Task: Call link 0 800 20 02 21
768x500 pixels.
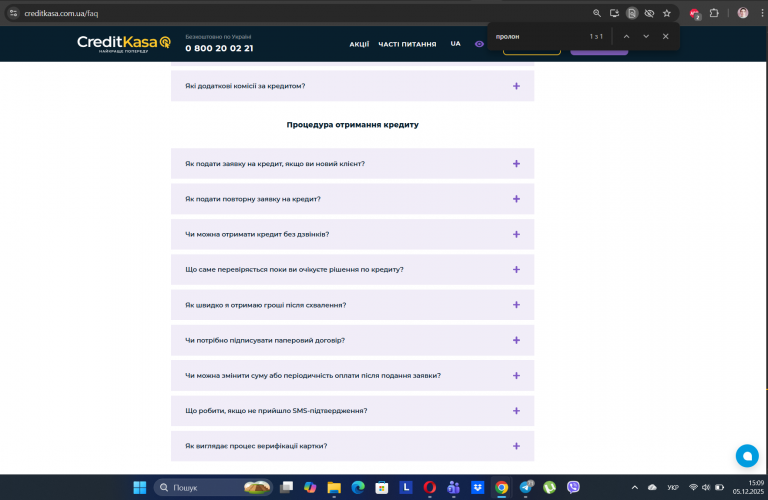Action: pyautogui.click(x=219, y=48)
